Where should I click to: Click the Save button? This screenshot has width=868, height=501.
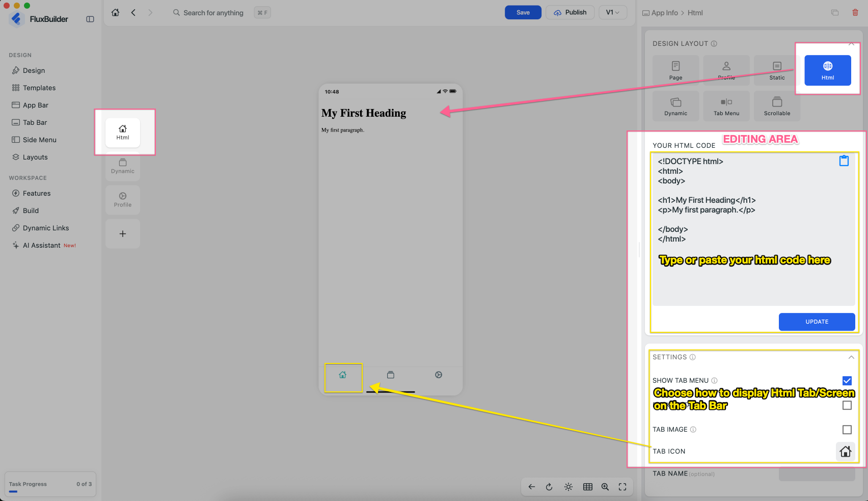click(x=523, y=12)
